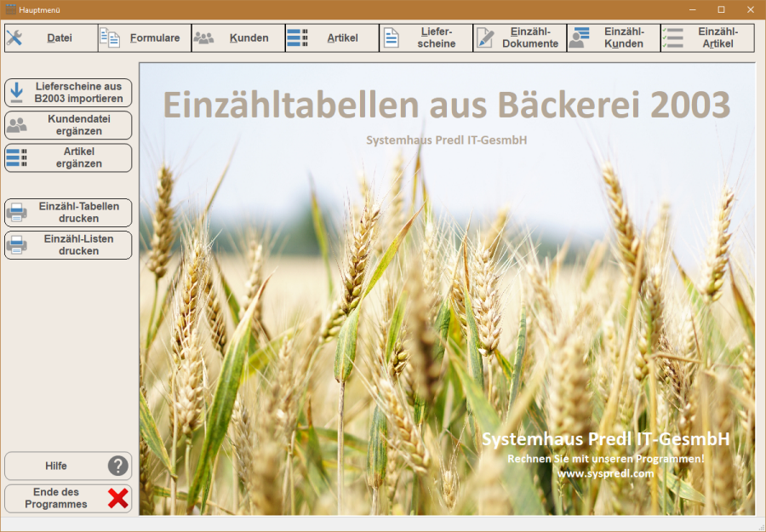Screen dimensions: 766x532
Task: Print Einzähl-Listen
Action: click(68, 245)
